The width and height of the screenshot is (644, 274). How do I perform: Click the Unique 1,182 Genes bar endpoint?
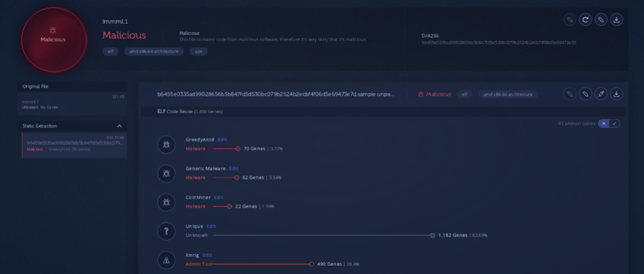pyautogui.click(x=433, y=236)
